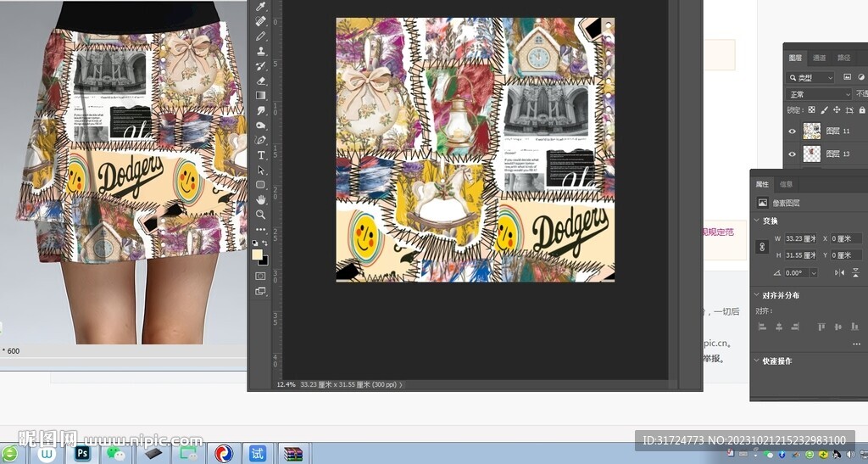Collapse the 对齐并分布 section
Screen dimensions: 868x464
pos(756,295)
